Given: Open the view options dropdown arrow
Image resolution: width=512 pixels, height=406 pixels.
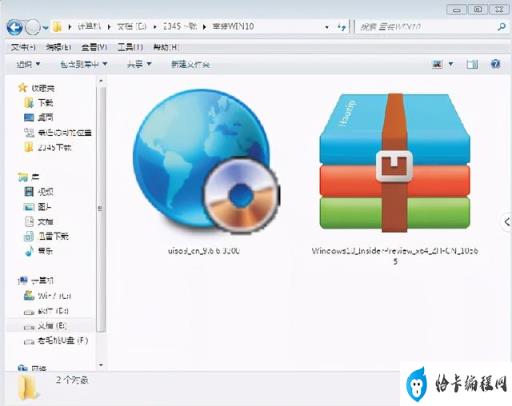Looking at the screenshot, I should [451, 64].
